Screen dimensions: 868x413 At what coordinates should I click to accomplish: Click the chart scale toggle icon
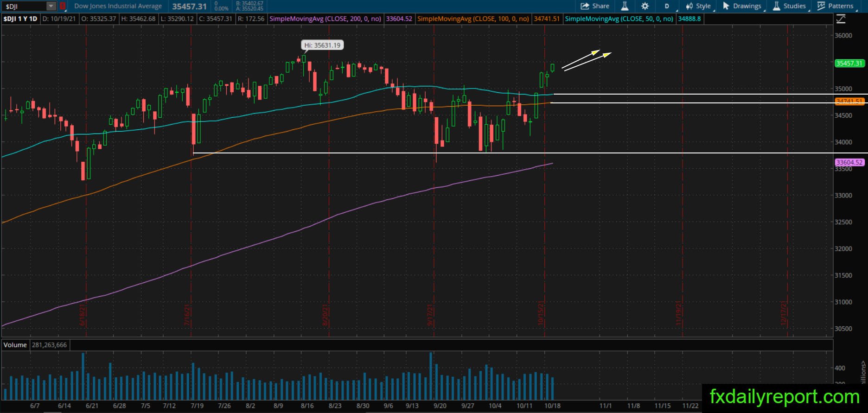841,19
